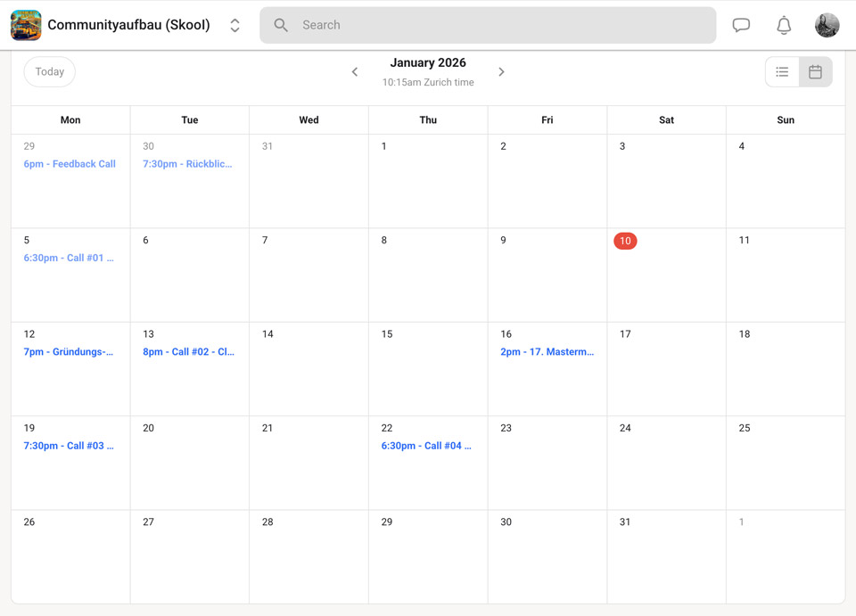The image size is (856, 616).
Task: Open the 6:30pm Call #01 event
Action: pyautogui.click(x=69, y=258)
